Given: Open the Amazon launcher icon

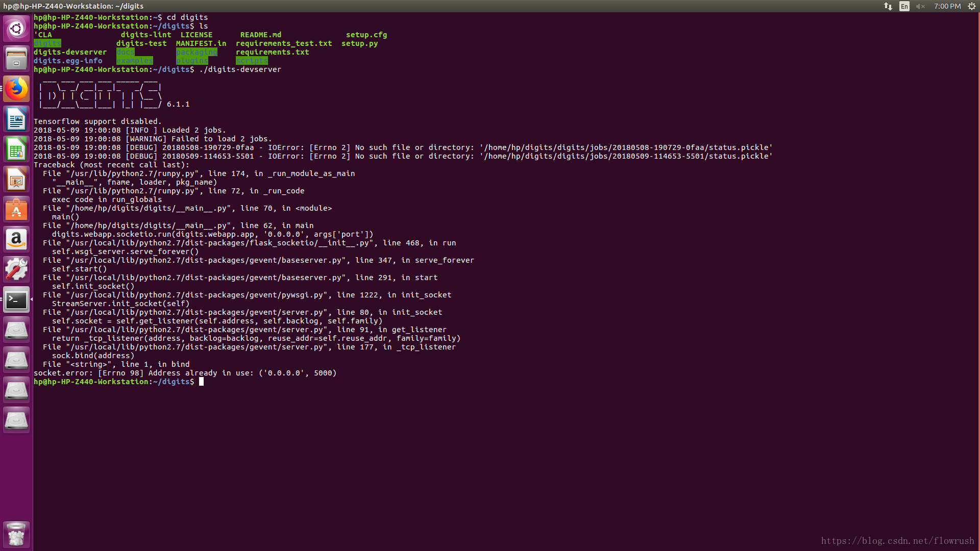Looking at the screenshot, I should [x=16, y=239].
